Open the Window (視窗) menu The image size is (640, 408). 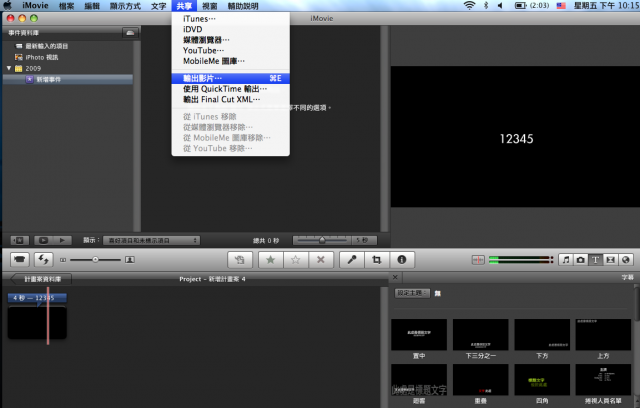click(209, 6)
